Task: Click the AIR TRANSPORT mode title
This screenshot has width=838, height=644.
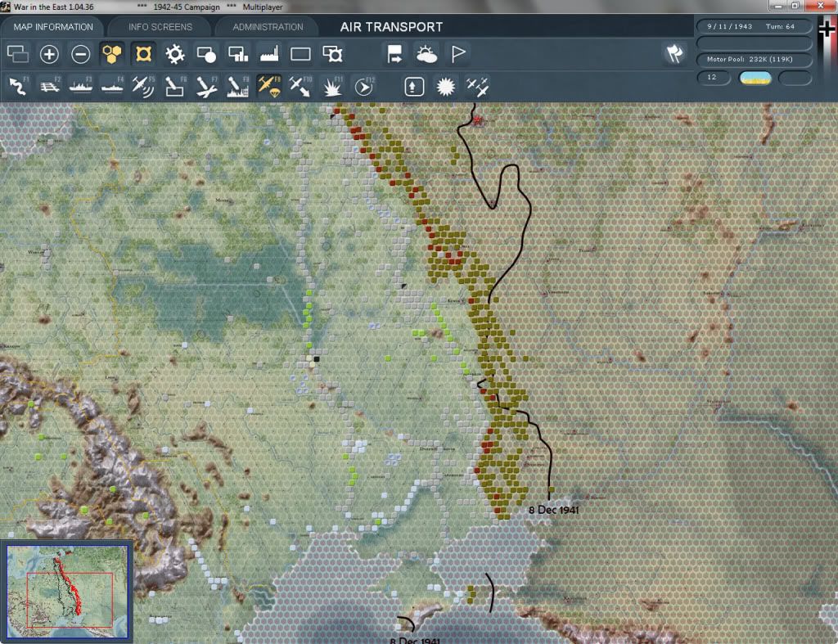Action: 391,27
